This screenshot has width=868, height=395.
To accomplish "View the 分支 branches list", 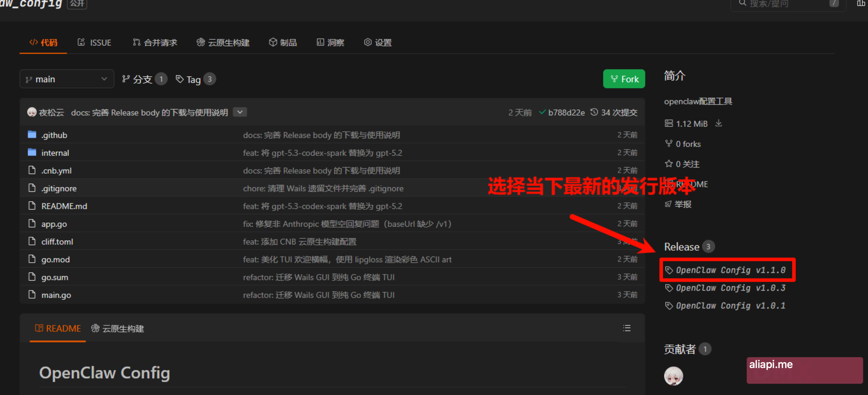I will 144,79.
